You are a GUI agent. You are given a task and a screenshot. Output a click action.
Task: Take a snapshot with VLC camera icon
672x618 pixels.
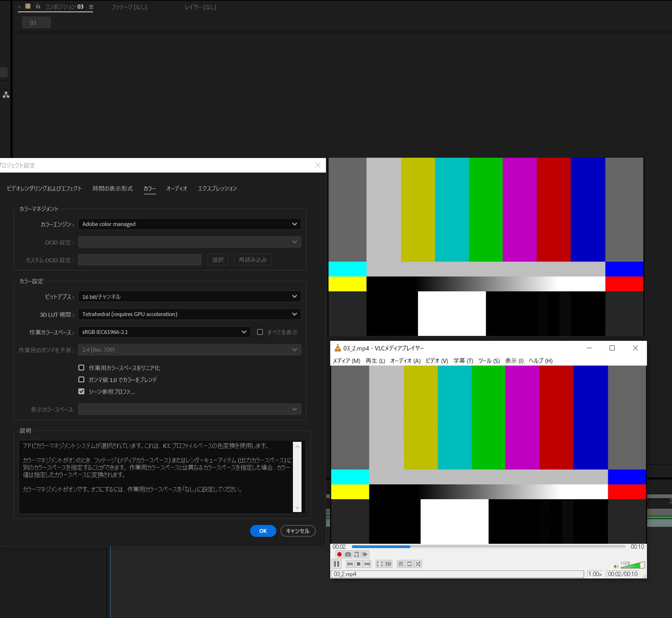(x=348, y=554)
